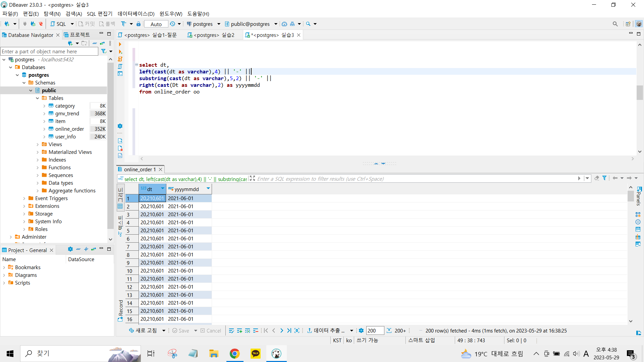Click the refresh results button

click(143, 331)
